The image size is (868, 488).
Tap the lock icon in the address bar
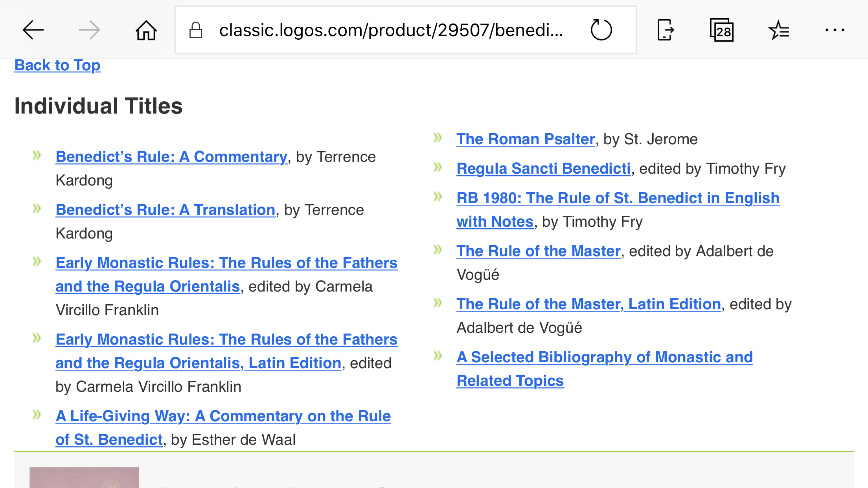point(195,30)
